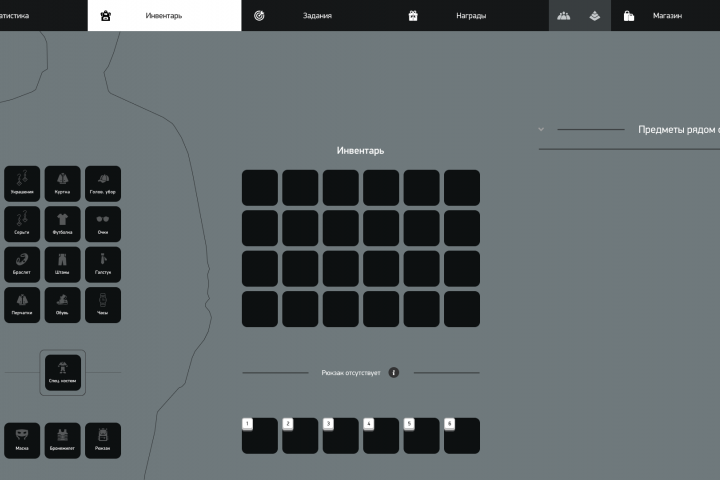720x480 pixels.
Task: Select the Маска mask slot
Action: [22, 440]
